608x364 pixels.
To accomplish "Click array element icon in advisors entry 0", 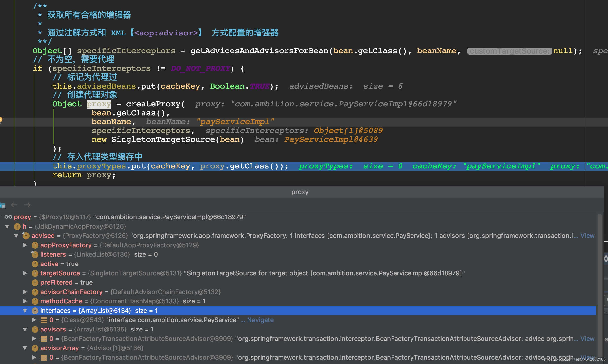I will pyautogui.click(x=44, y=339).
